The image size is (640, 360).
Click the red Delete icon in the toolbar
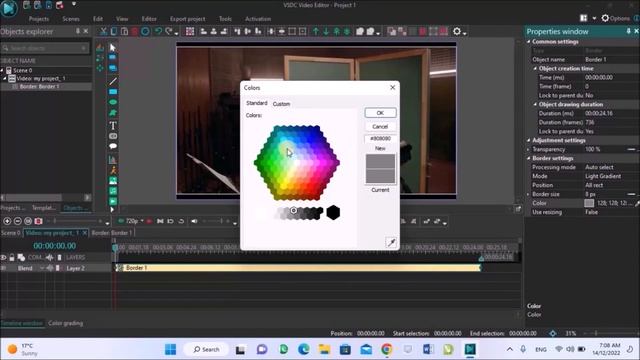coord(134,31)
